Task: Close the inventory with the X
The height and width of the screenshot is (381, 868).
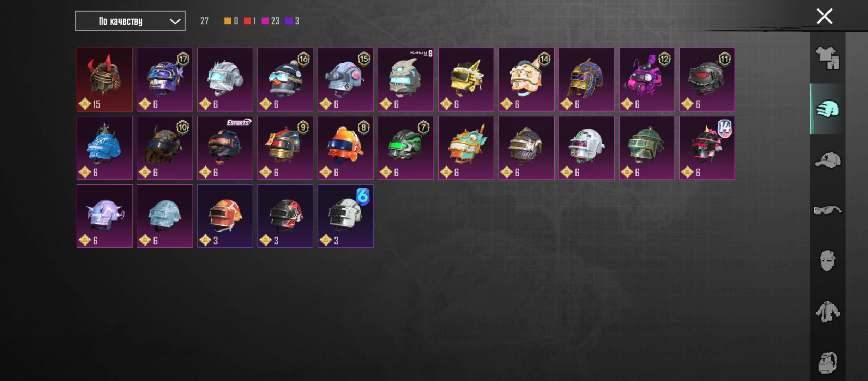Action: click(825, 16)
